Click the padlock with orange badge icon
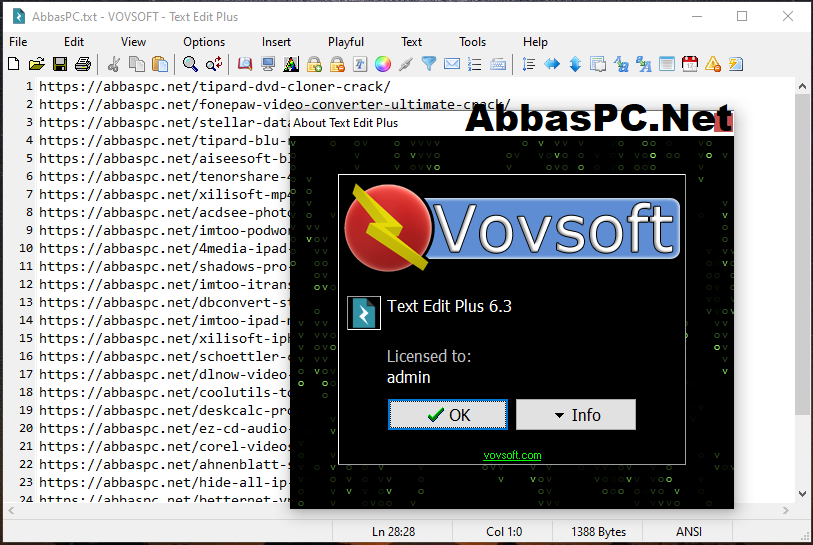The image size is (813, 545). point(337,64)
